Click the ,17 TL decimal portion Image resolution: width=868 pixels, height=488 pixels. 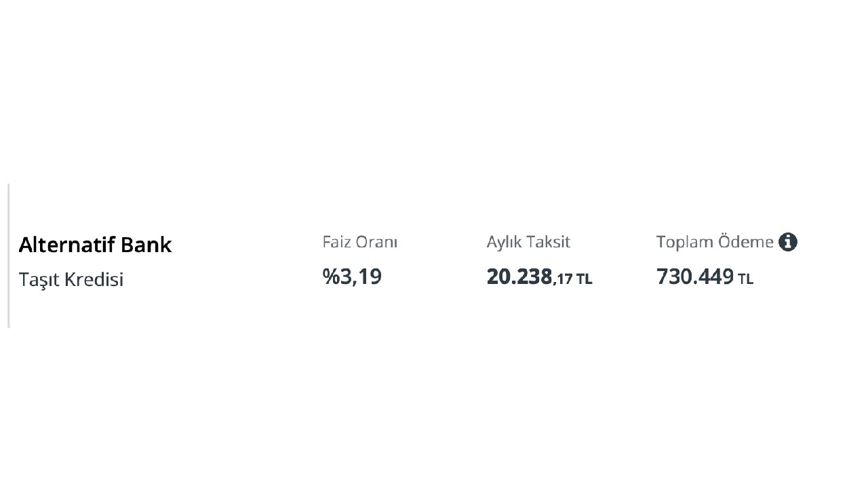[573, 279]
